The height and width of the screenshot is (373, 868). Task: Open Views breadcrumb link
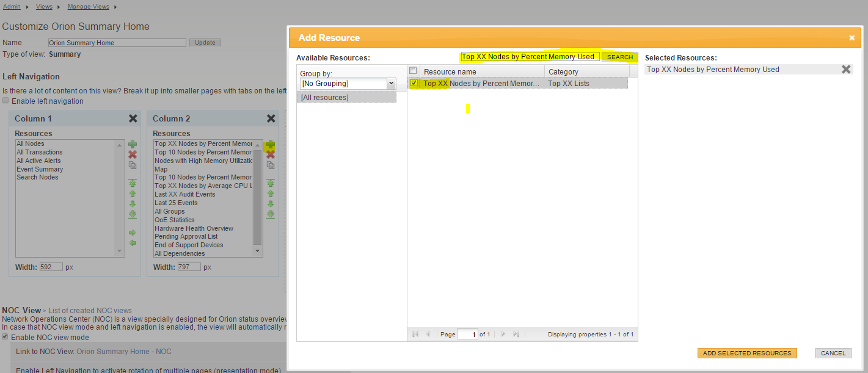[x=44, y=7]
